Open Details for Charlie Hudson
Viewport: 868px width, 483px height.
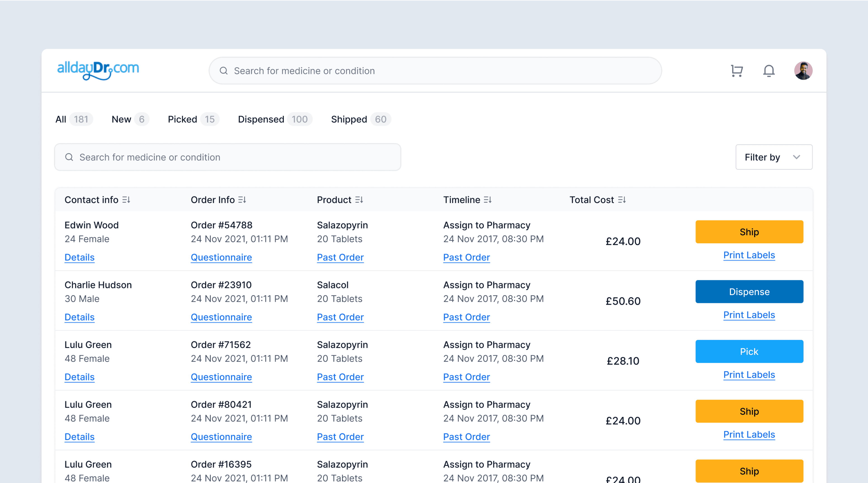click(x=80, y=317)
